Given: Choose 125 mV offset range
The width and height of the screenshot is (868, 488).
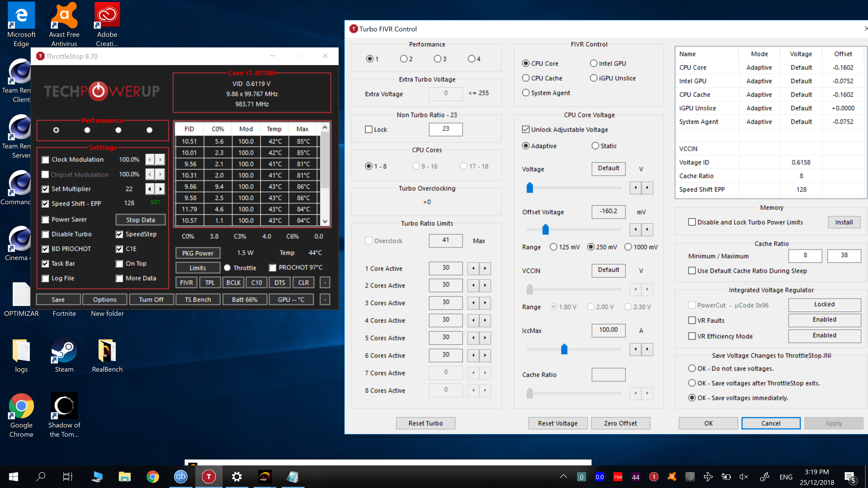Looking at the screenshot, I should [x=553, y=247].
